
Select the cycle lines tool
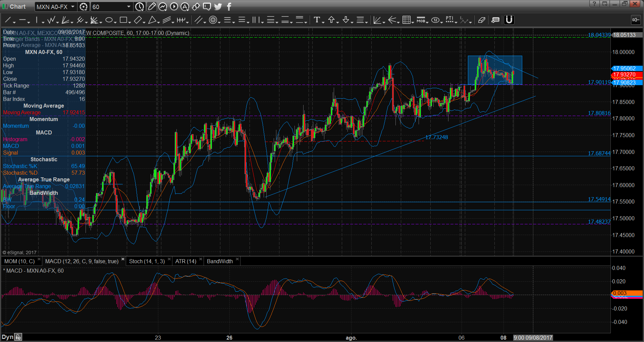(x=181, y=20)
